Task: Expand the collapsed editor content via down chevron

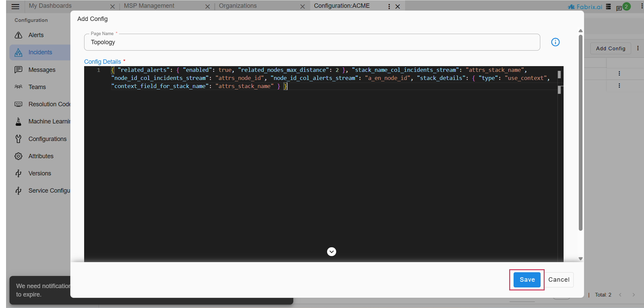Action: [331, 251]
